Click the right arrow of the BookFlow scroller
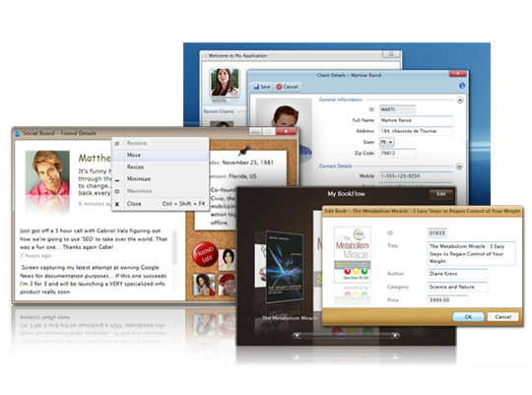 coord(395,335)
